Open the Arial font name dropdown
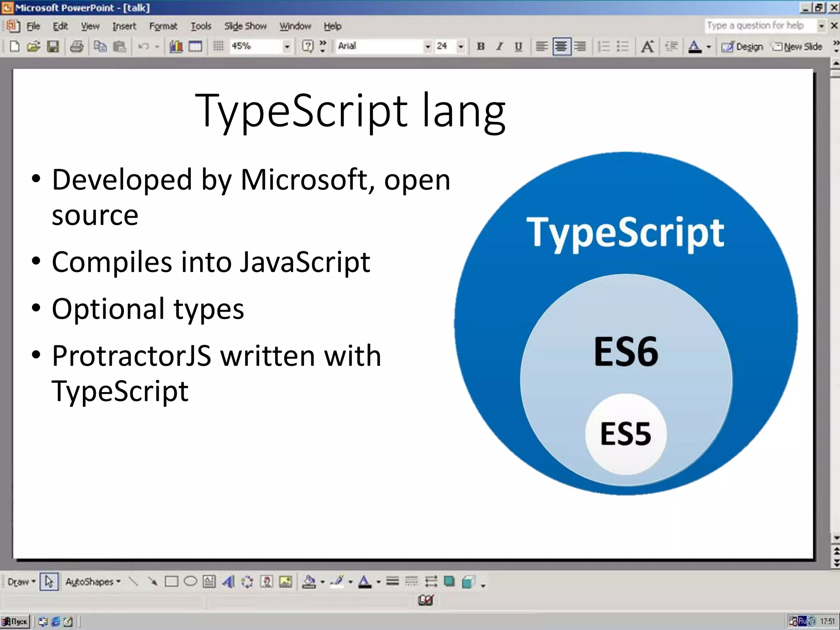The height and width of the screenshot is (630, 840). [428, 46]
